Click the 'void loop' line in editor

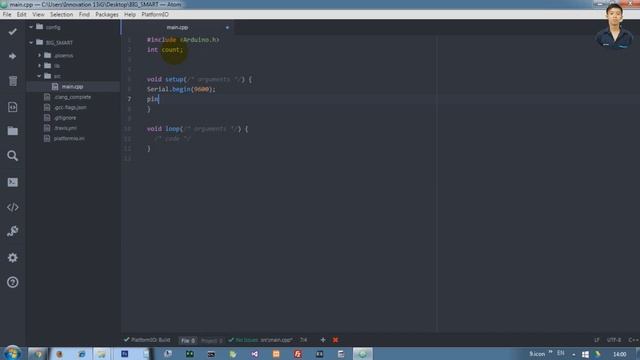[197, 129]
